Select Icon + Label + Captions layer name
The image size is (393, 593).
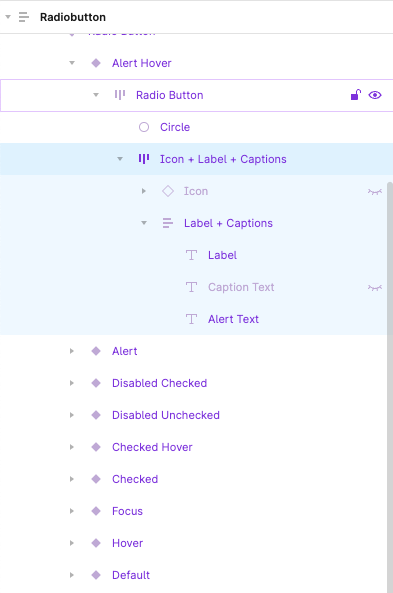[x=223, y=159]
